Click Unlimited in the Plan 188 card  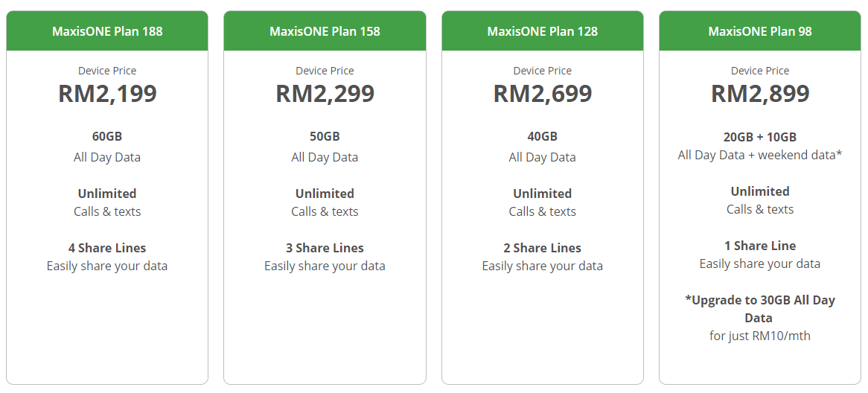[107, 194]
